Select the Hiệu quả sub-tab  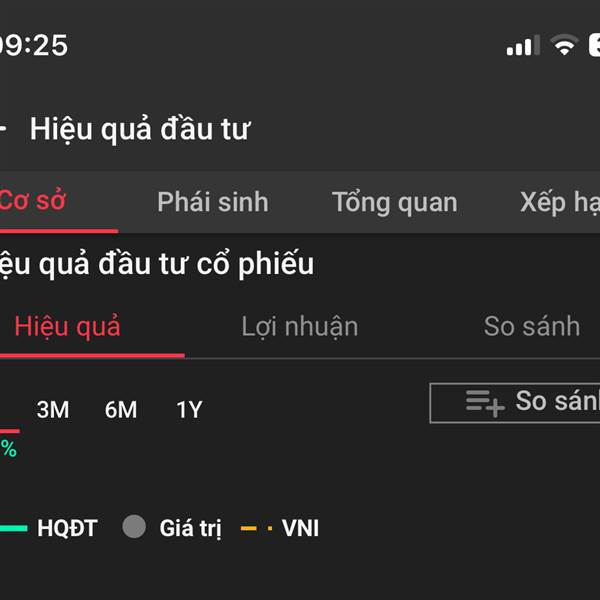pos(67,326)
